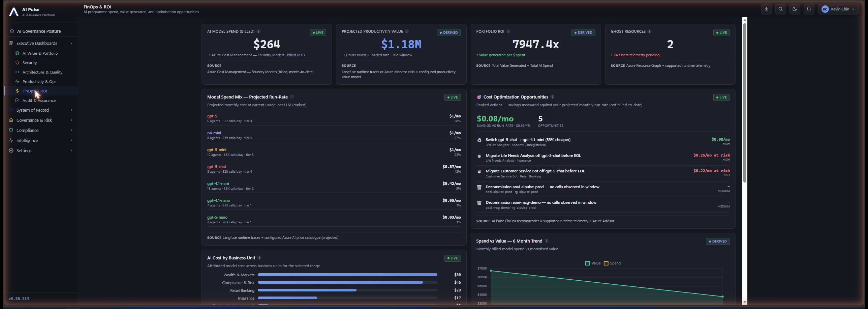
Task: Open search via the magnifier icon
Action: pyautogui.click(x=780, y=9)
